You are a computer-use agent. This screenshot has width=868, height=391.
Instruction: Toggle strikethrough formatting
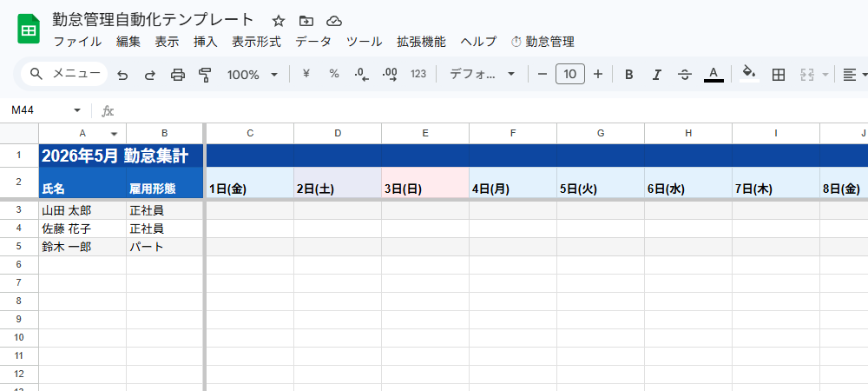click(685, 74)
